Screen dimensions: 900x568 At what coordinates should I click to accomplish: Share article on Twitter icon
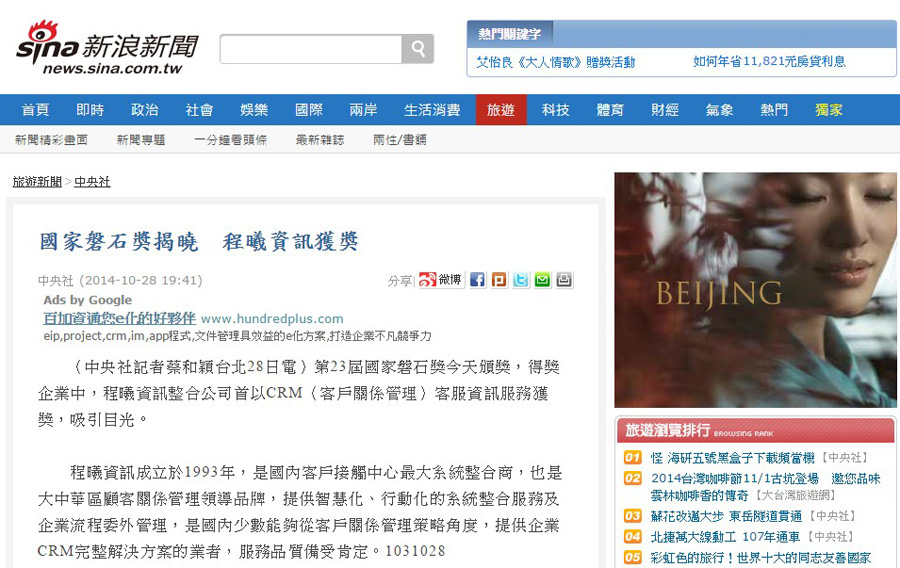point(521,279)
